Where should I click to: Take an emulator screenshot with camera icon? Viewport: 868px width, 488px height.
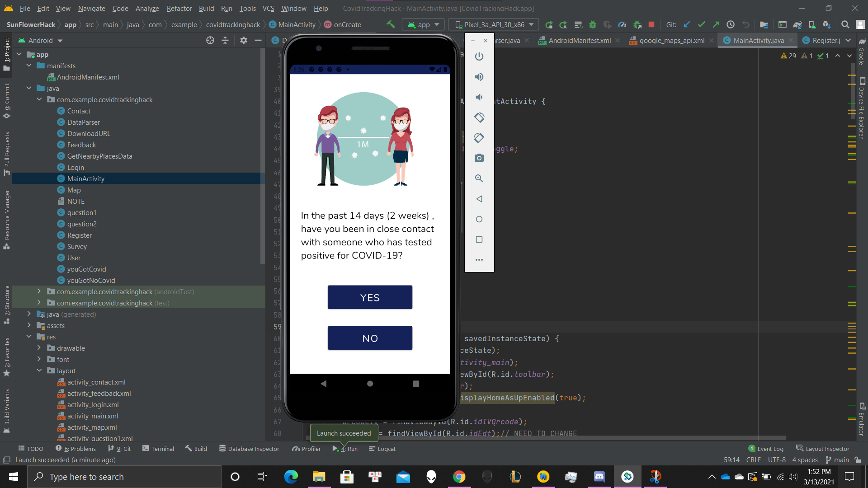(479, 158)
